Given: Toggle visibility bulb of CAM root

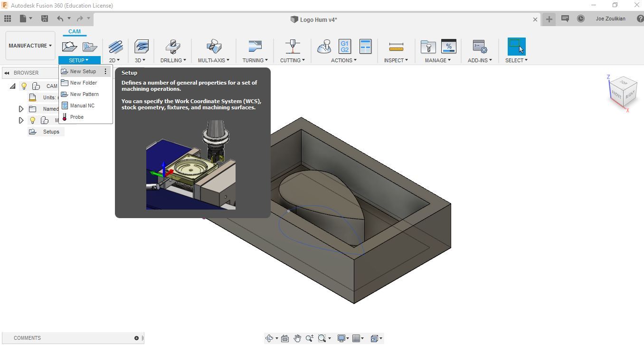Looking at the screenshot, I should [x=24, y=86].
